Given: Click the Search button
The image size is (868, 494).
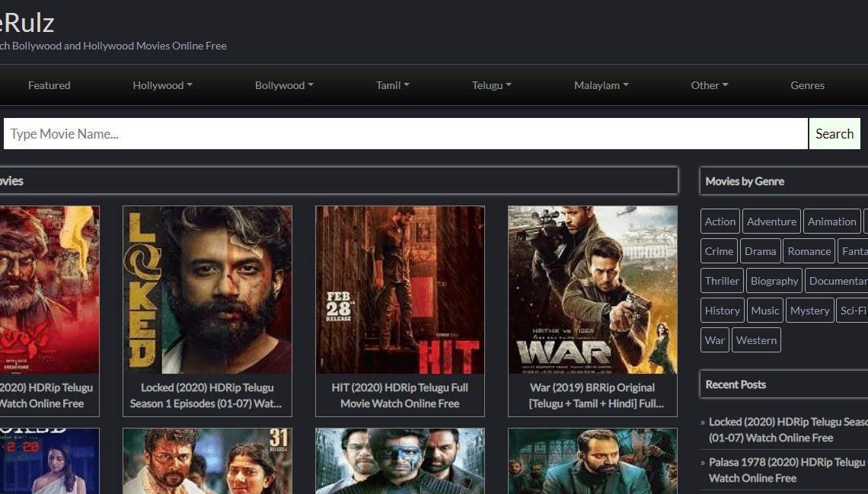Looking at the screenshot, I should tap(834, 134).
